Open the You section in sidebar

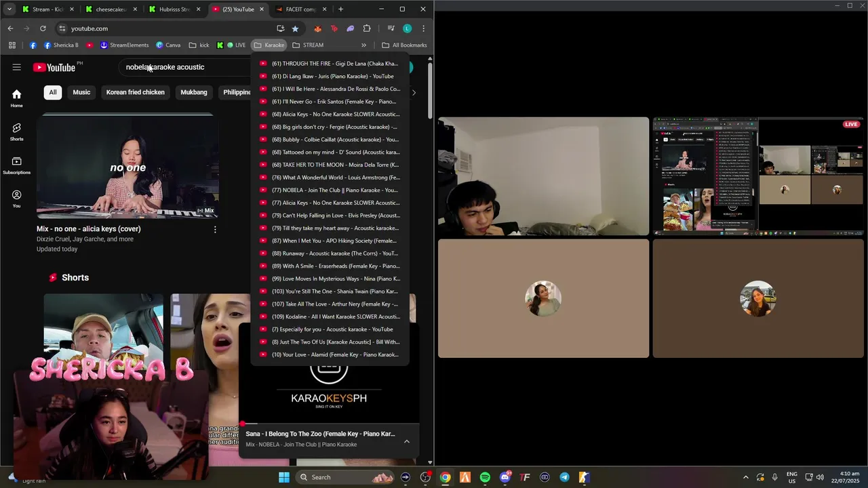(x=16, y=199)
